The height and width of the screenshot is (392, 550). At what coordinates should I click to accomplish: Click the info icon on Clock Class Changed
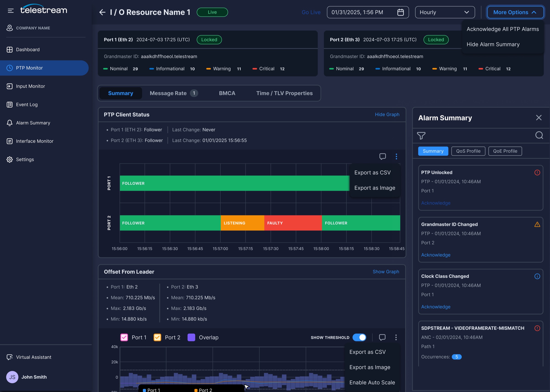(537, 276)
